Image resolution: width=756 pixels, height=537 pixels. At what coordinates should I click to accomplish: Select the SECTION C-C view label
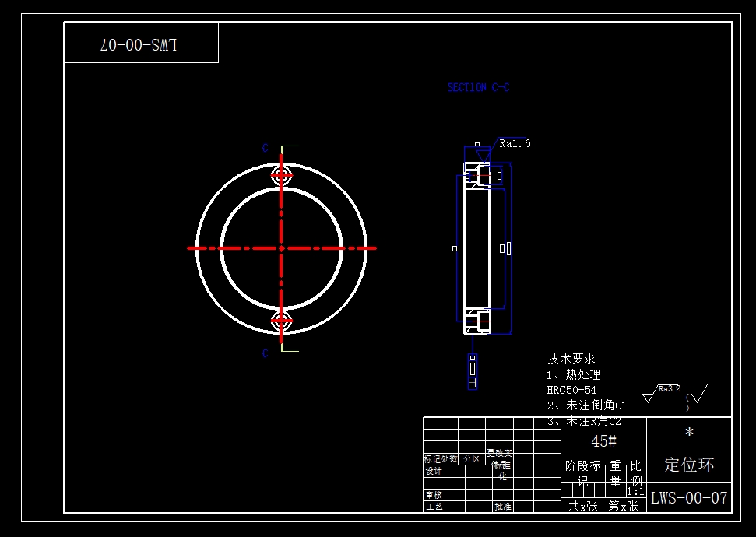tap(478, 87)
